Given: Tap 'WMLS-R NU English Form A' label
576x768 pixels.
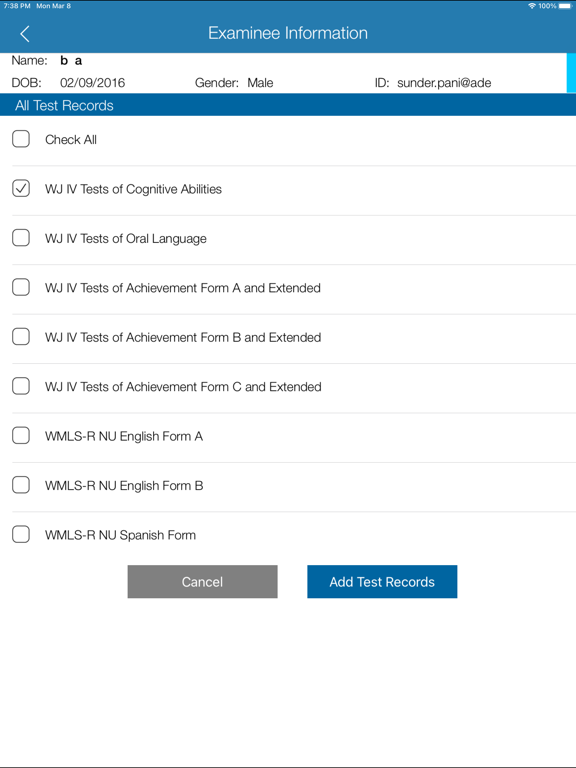Looking at the screenshot, I should 124,436.
